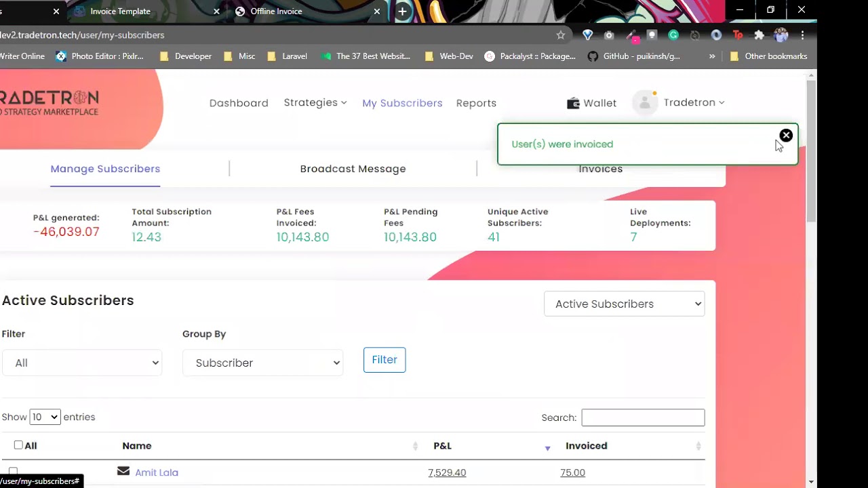
Task: Open Chrome's three-dot menu
Action: (802, 35)
